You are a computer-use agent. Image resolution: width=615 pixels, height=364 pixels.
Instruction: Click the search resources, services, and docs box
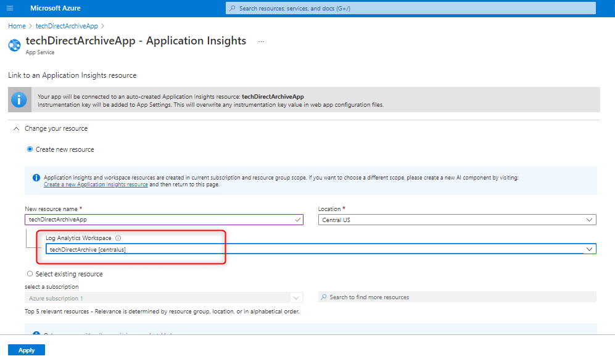click(x=410, y=8)
